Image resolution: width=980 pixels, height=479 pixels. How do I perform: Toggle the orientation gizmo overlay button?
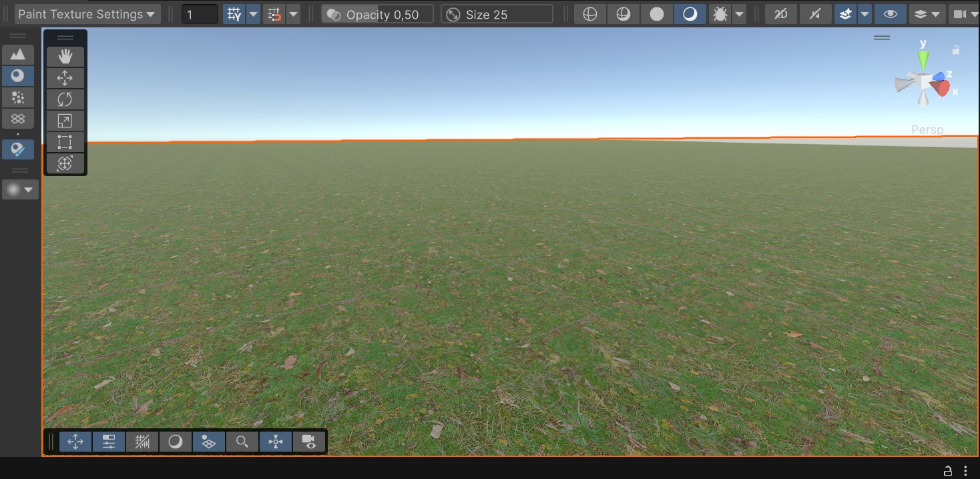[276, 442]
